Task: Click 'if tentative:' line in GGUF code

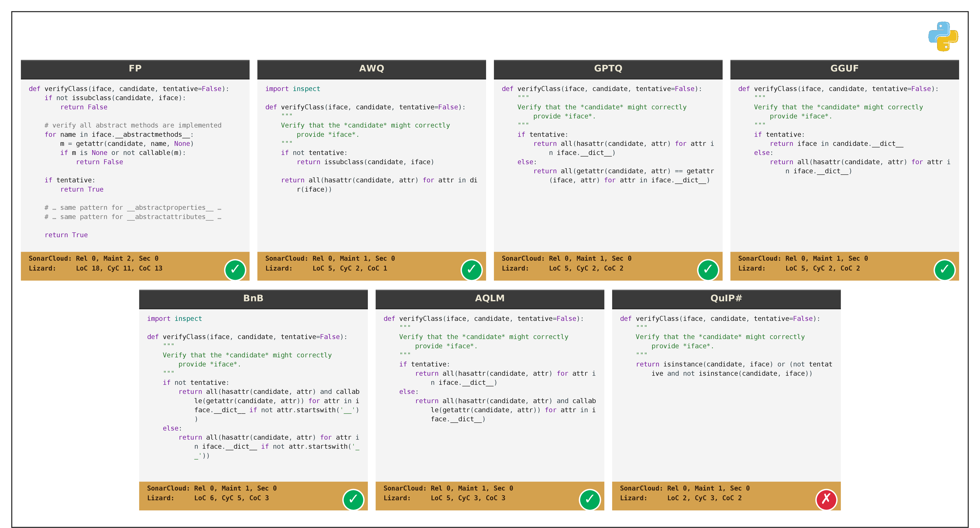Action: pyautogui.click(x=779, y=135)
